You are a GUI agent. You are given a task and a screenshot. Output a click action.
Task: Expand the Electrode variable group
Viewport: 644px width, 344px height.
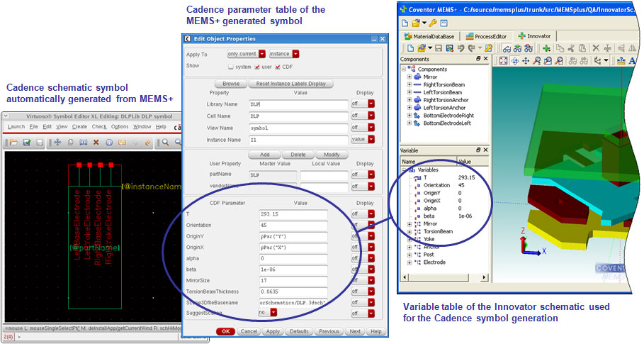[409, 262]
